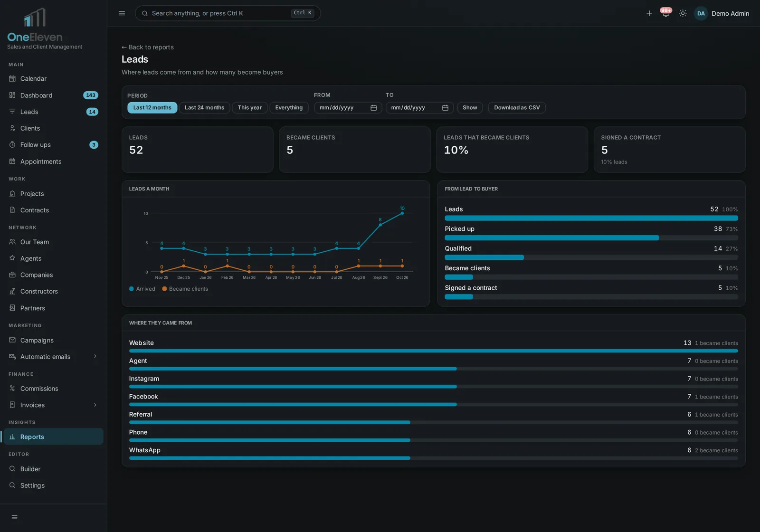This screenshot has height=532, width=760.
Task: Open Constructors in sidebar
Action: 53,291
